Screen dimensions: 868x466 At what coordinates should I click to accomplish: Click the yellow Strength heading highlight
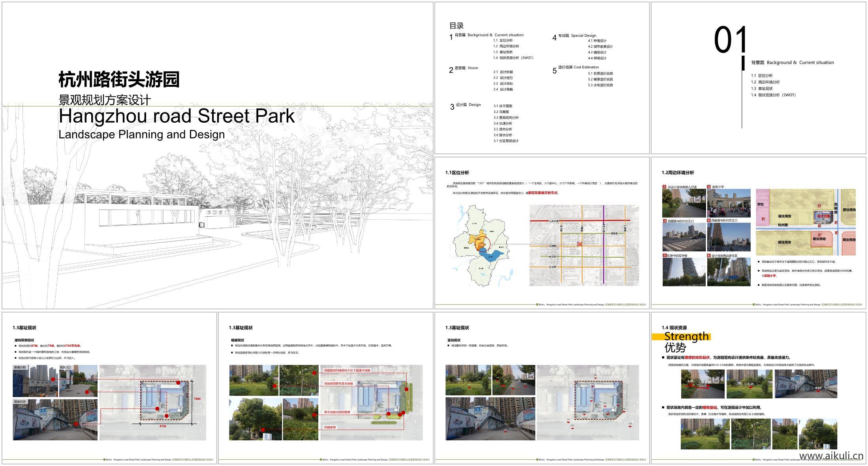pos(681,337)
